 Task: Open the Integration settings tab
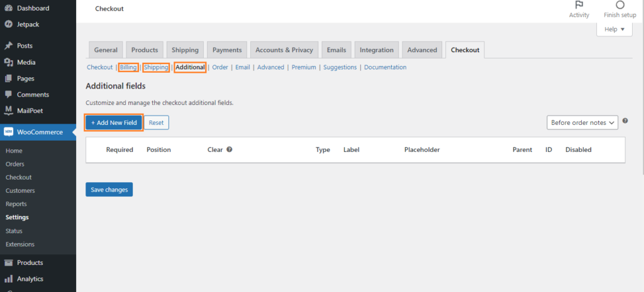pyautogui.click(x=377, y=50)
